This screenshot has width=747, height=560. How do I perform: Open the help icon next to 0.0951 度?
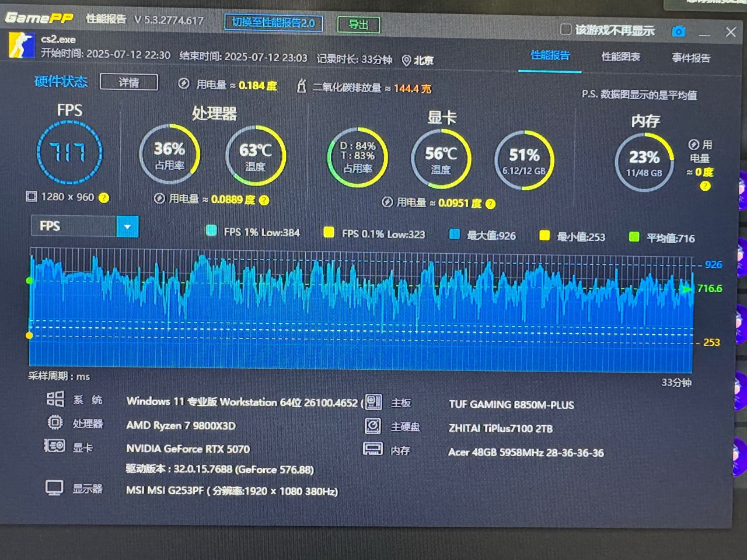(x=491, y=204)
